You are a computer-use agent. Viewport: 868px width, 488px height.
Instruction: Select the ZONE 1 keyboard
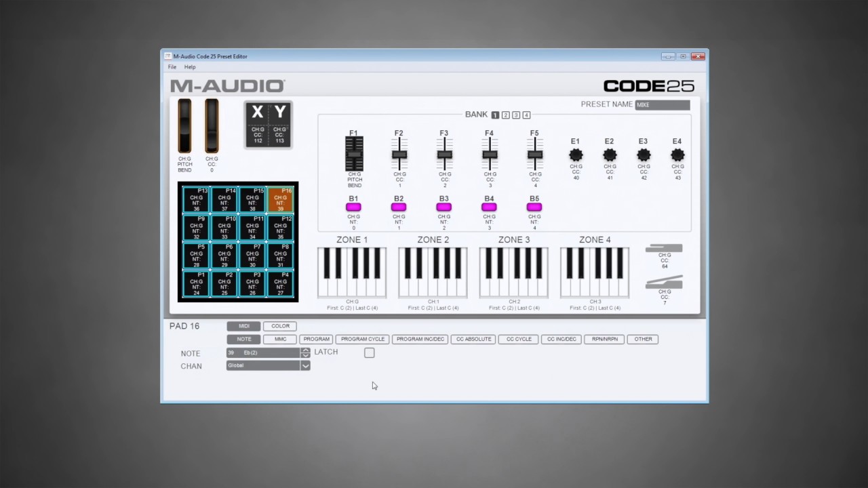(352, 272)
